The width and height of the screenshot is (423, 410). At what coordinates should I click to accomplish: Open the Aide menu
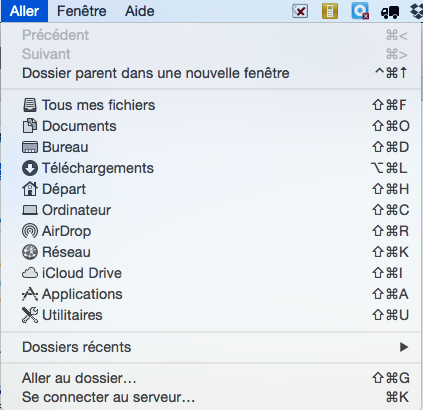tap(140, 11)
